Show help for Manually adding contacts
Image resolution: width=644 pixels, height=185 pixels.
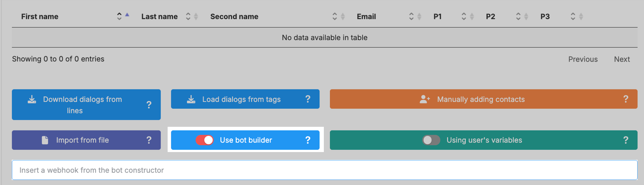626,99
